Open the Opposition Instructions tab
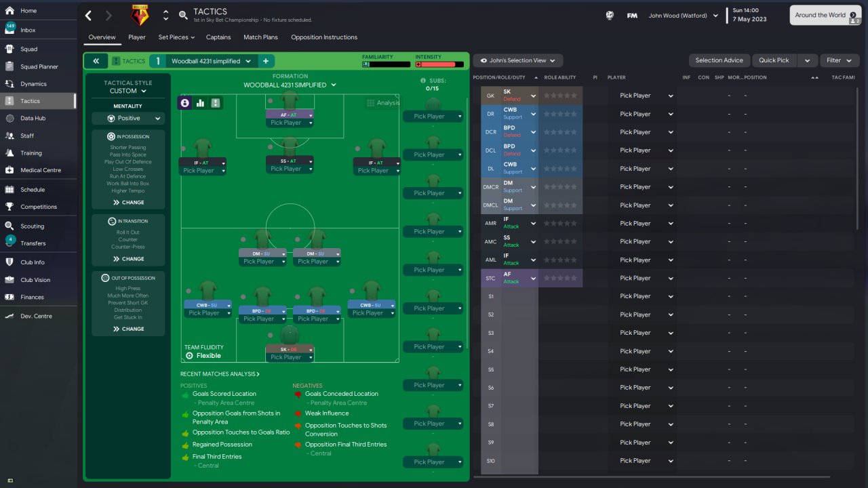Screen dimensions: 868x488 click(324, 37)
